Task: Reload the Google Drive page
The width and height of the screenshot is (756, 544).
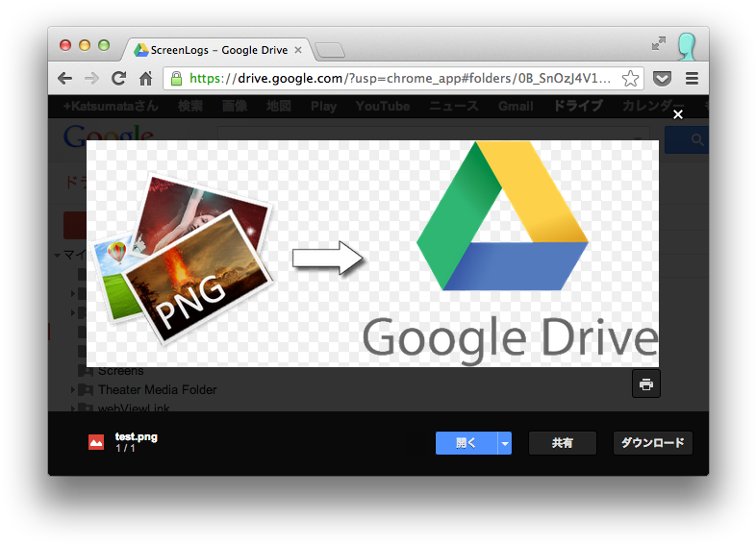Action: [118, 79]
